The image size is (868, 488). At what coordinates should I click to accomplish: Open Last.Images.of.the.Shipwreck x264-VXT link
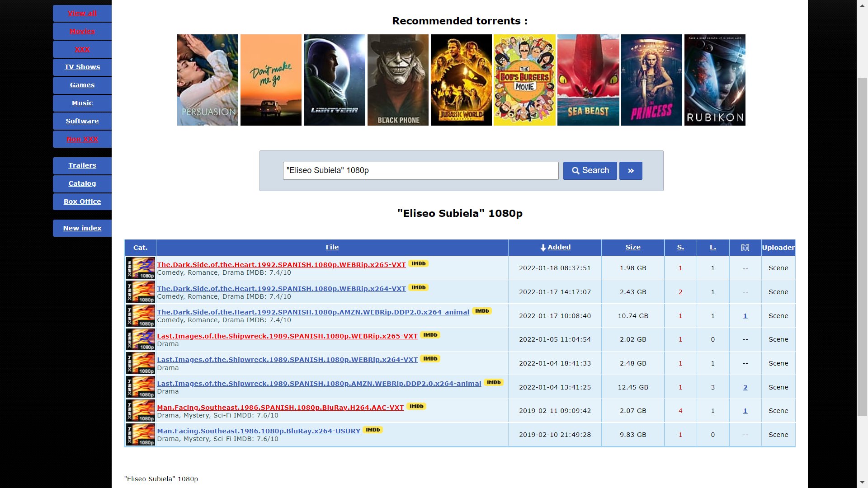tap(287, 360)
